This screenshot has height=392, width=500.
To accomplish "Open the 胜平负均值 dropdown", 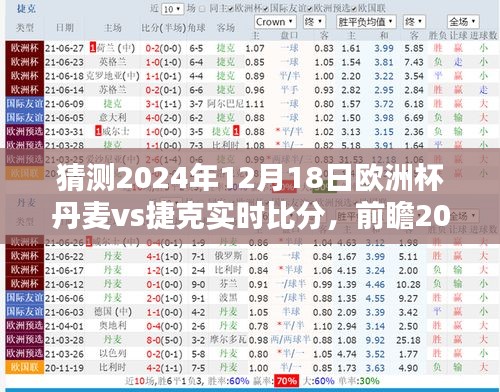I will tap(366, 22).
